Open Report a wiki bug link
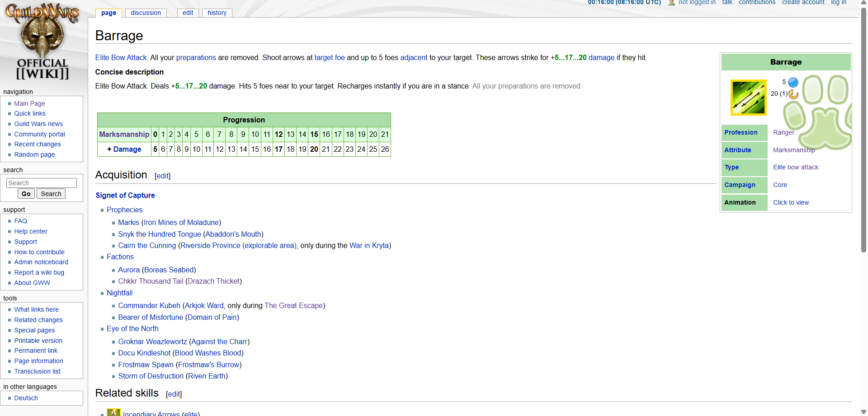Image resolution: width=868 pixels, height=416 pixels. (x=39, y=272)
